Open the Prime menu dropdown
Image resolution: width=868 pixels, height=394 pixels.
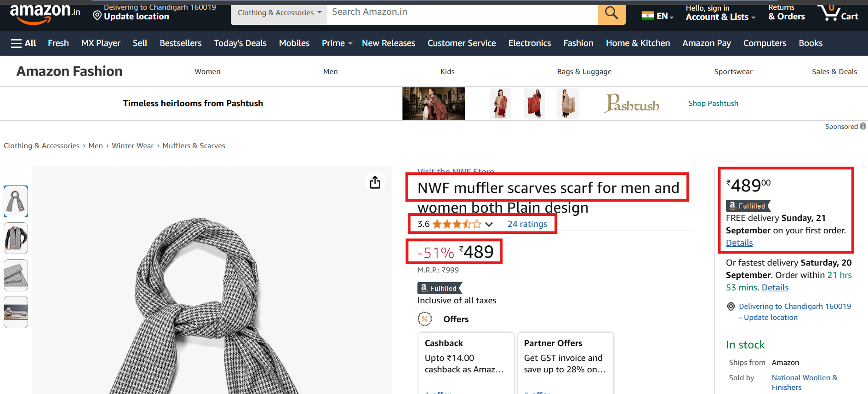click(337, 43)
